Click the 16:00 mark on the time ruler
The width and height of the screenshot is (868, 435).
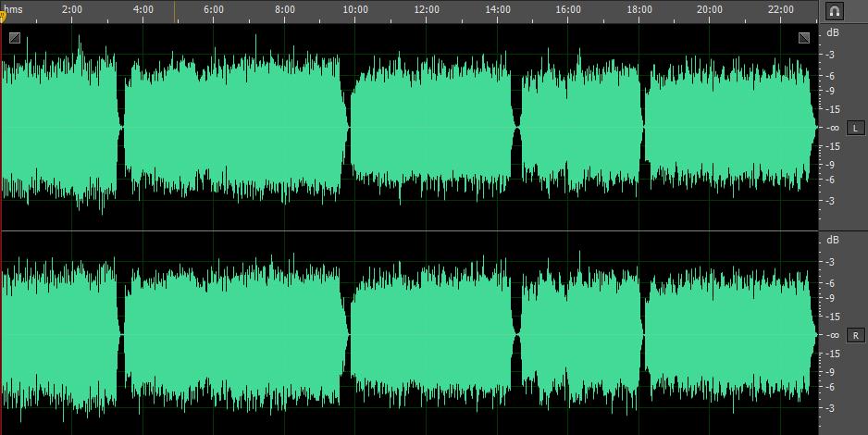pyautogui.click(x=568, y=9)
